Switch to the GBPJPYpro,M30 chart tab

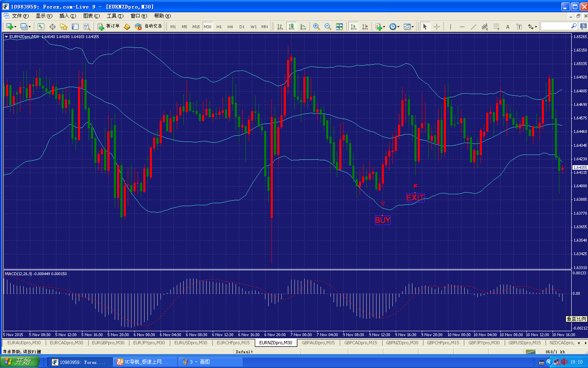tap(484, 343)
